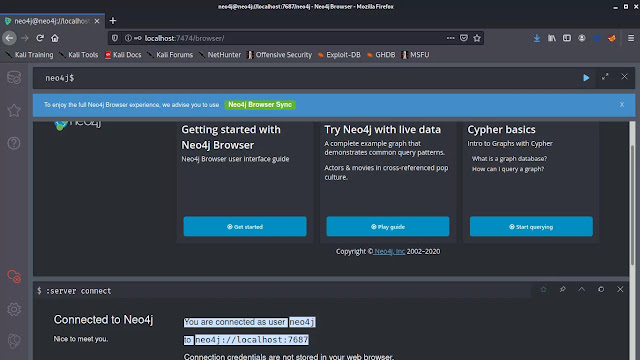640x360 pixels.
Task: Open tracking protection shield icon
Action: pos(115,38)
